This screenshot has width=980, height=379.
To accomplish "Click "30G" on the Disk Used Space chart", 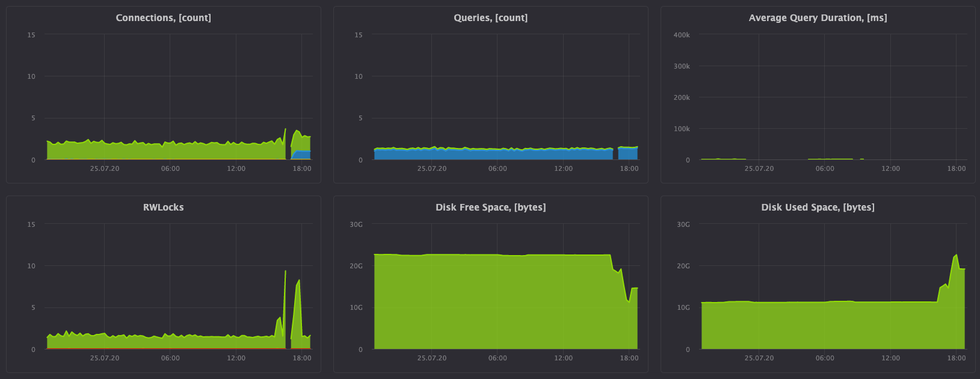I will (x=683, y=224).
